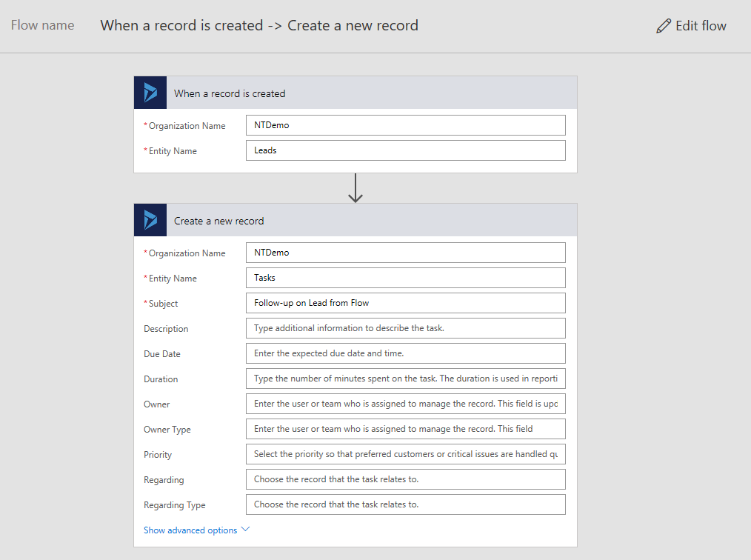Click the Subject field with Follow-up text

pyautogui.click(x=405, y=303)
